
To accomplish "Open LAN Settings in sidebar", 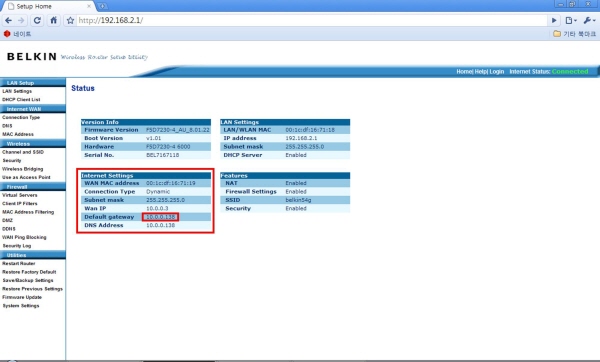I will [x=17, y=91].
